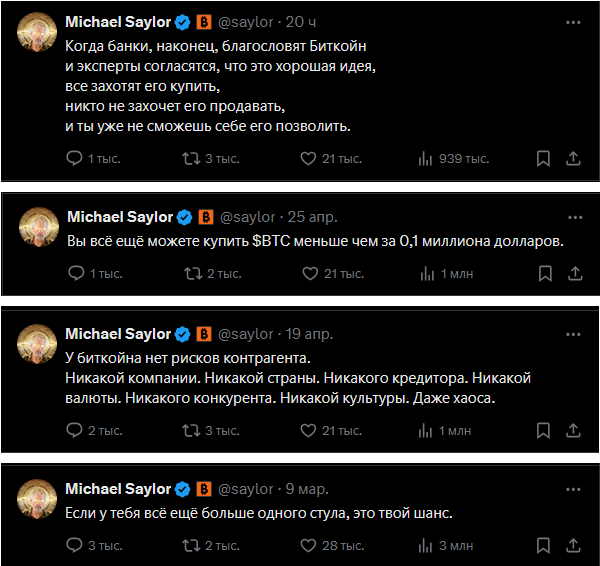This screenshot has height=566, width=600.
Task: Reply to the tweet about banks blessing Bitcoin
Action: click(x=74, y=158)
